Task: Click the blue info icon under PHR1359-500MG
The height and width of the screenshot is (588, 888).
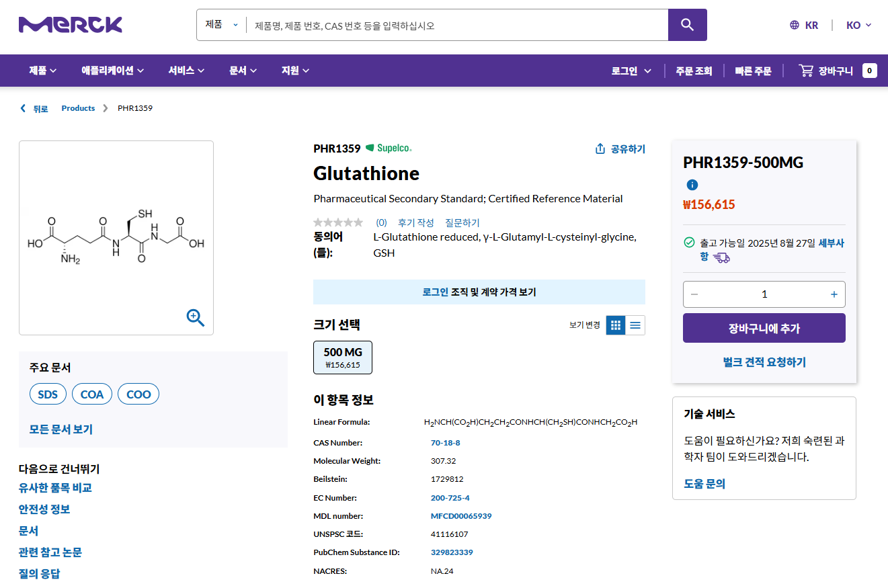Action: tap(692, 185)
